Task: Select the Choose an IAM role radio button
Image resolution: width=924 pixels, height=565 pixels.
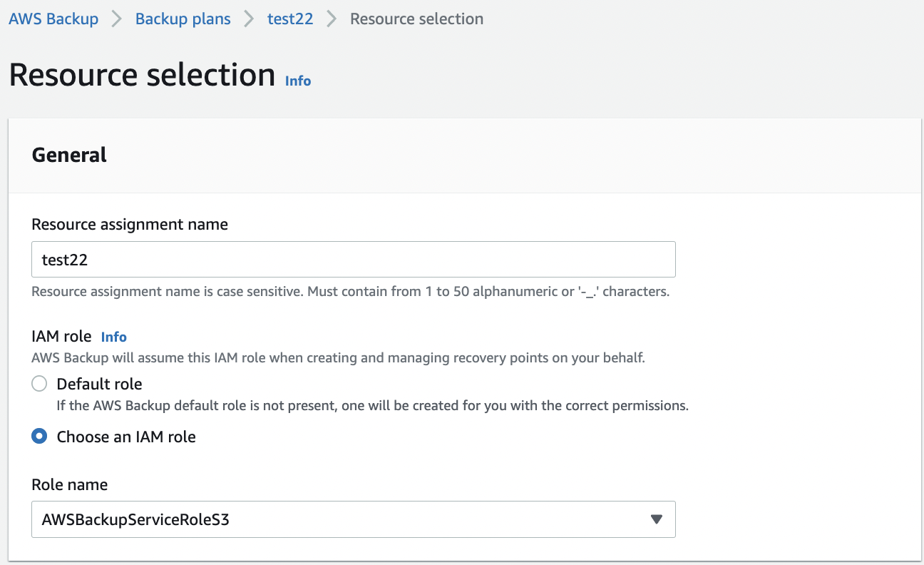Action: tap(40, 437)
